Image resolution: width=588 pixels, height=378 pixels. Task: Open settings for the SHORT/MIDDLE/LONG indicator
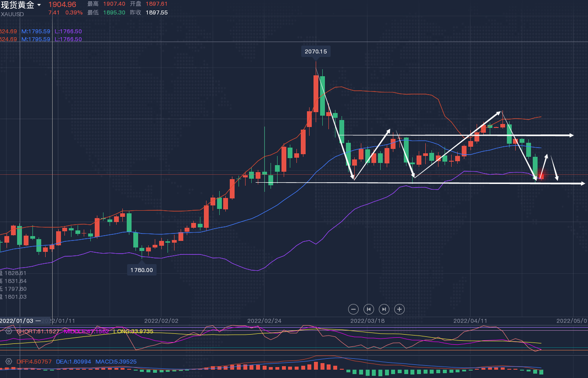[x=8, y=331]
